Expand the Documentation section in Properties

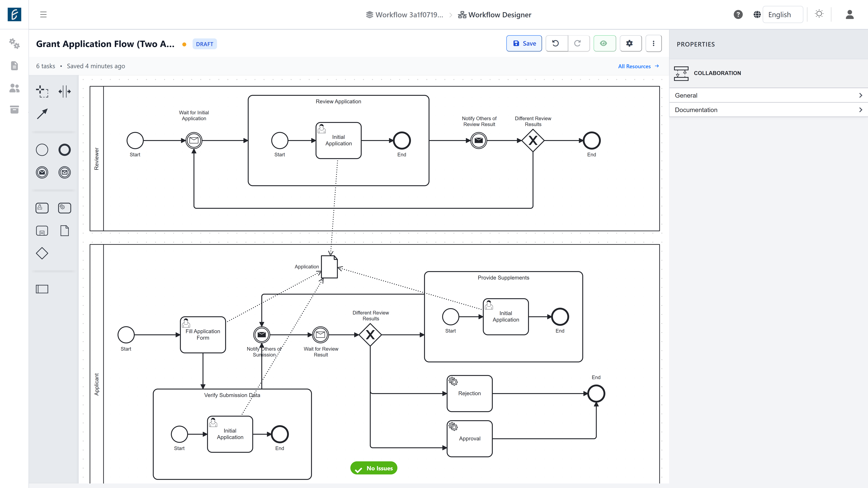tap(768, 110)
